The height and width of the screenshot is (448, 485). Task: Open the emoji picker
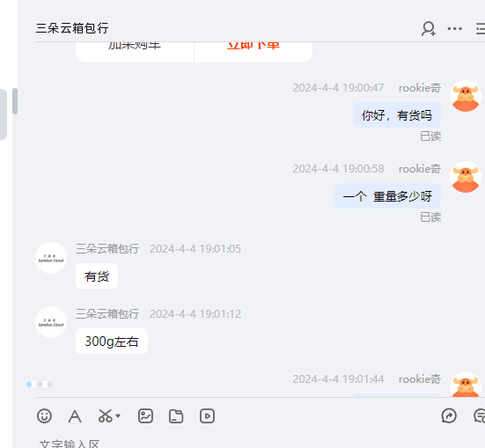point(44,415)
